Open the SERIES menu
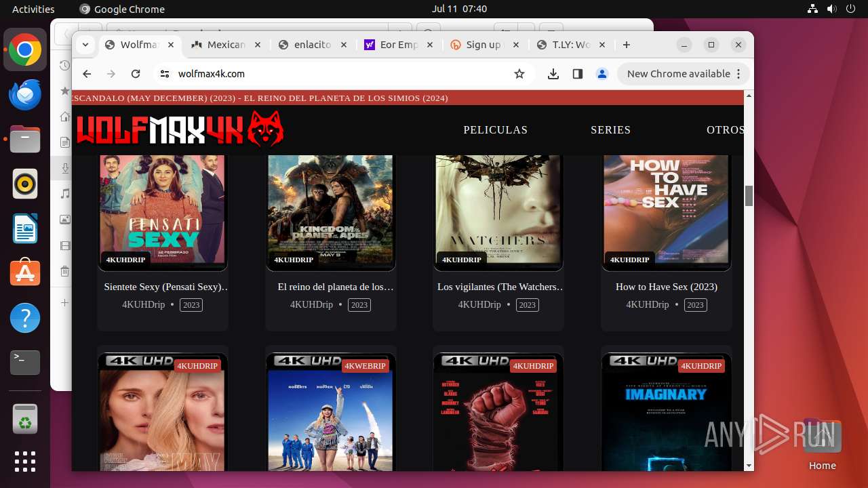 pos(610,129)
